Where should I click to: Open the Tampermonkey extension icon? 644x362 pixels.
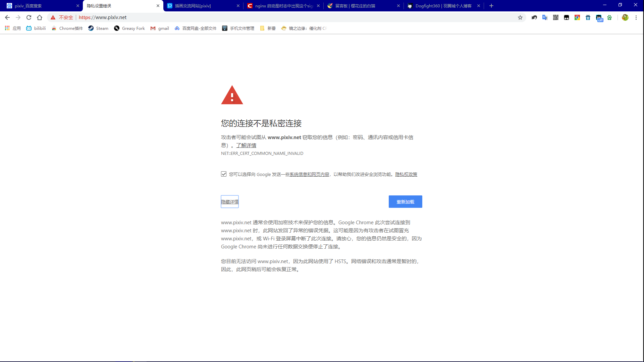tap(567, 17)
